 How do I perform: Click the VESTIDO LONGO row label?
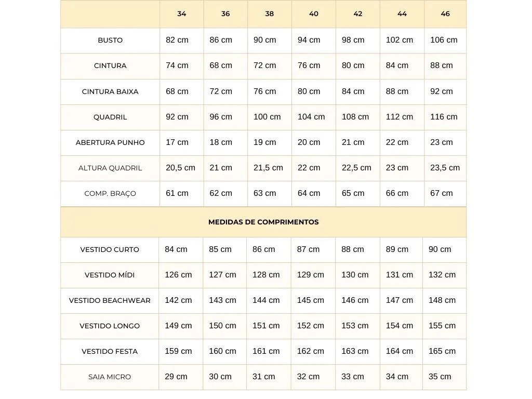110,326
